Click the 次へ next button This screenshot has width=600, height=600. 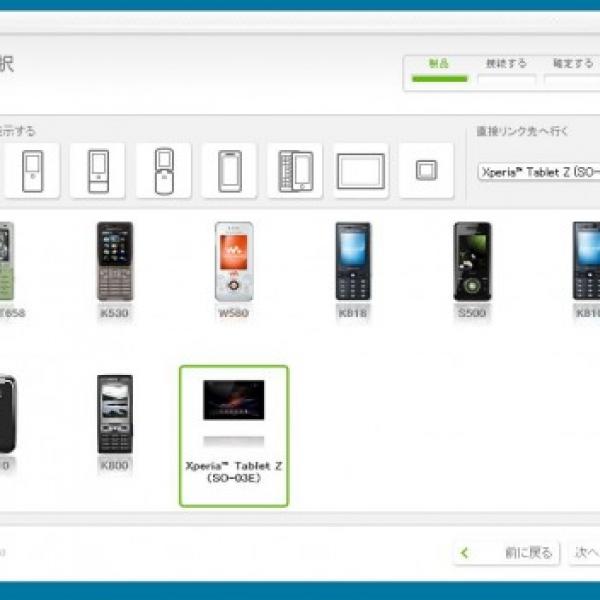point(585,553)
